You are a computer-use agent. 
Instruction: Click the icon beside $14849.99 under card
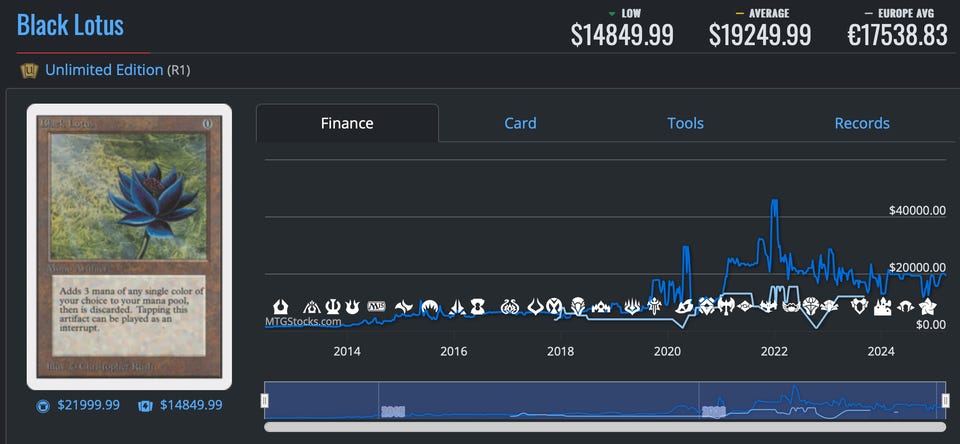pos(145,406)
